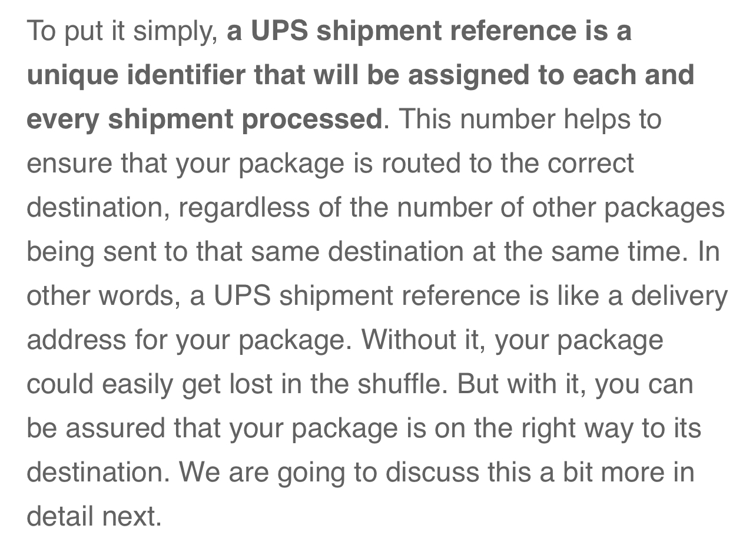
Task: Click the final words 'detail next.'
Action: click(94, 517)
